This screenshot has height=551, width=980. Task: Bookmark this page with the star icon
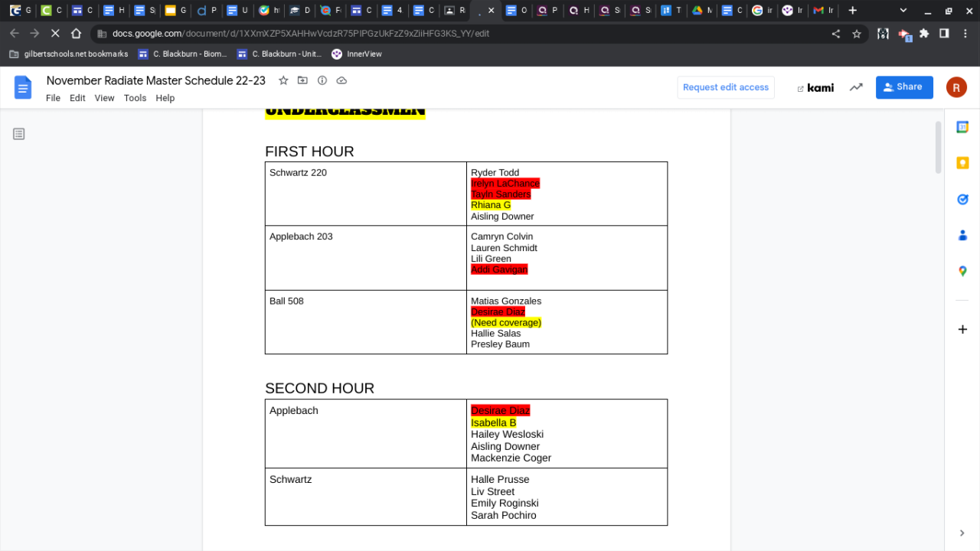(857, 34)
